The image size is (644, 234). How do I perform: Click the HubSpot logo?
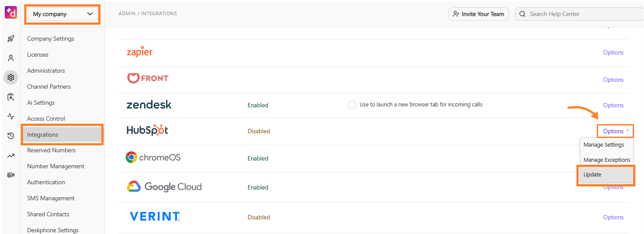pos(147,130)
